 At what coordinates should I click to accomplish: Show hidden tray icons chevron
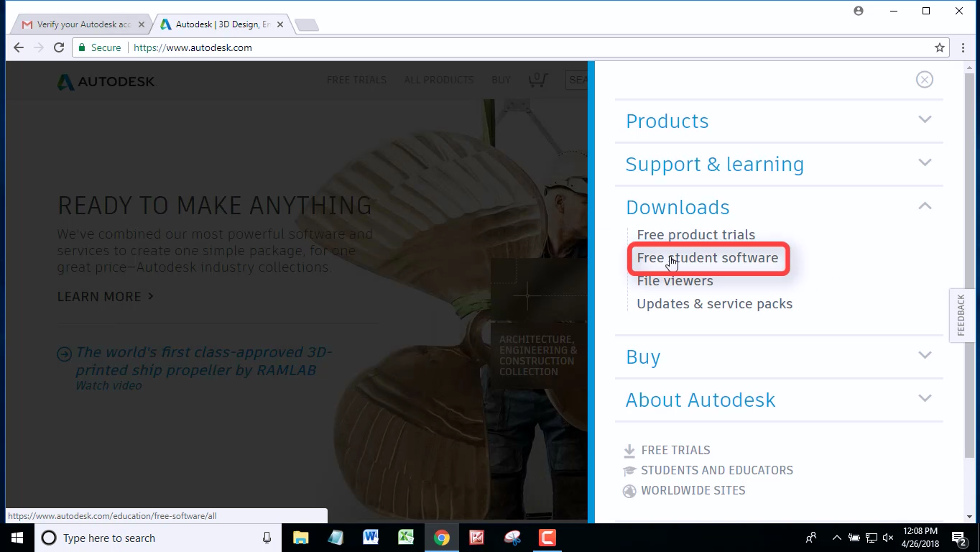pos(836,538)
